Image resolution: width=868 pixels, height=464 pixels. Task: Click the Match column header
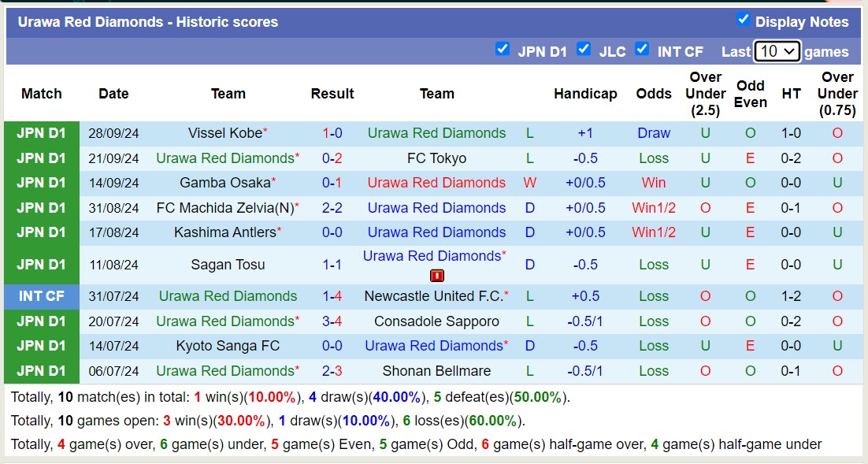(41, 93)
